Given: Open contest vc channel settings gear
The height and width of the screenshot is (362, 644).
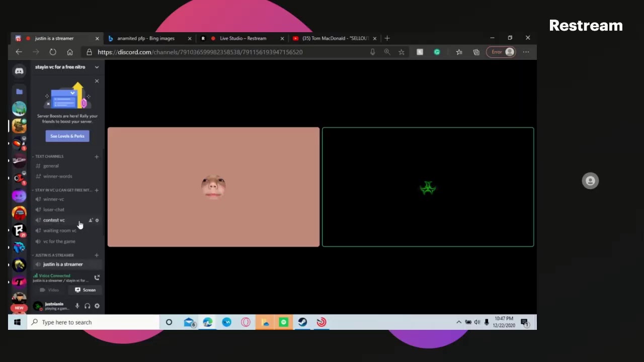Looking at the screenshot, I should click(x=97, y=220).
